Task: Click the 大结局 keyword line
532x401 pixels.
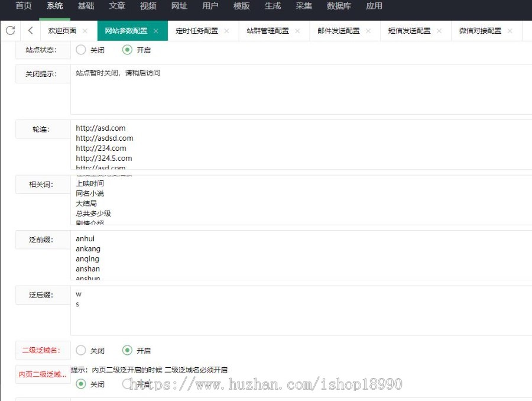Action: pyautogui.click(x=86, y=203)
